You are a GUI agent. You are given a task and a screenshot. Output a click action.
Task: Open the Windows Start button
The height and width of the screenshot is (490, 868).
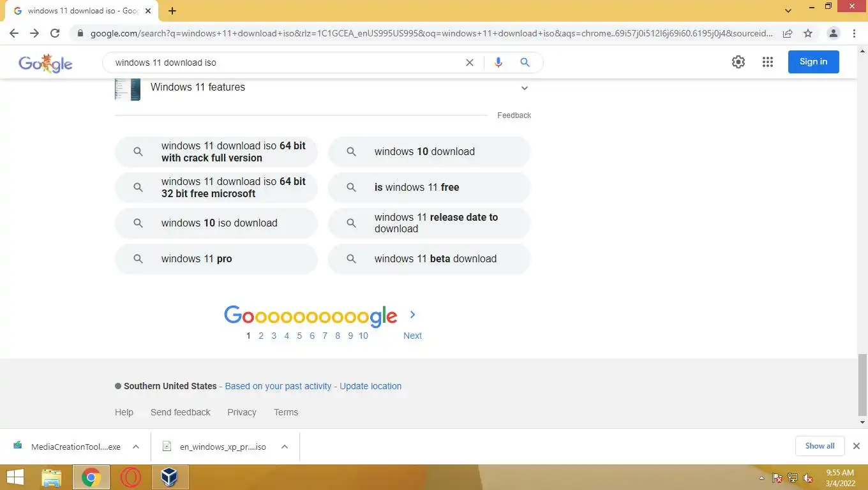pos(15,477)
